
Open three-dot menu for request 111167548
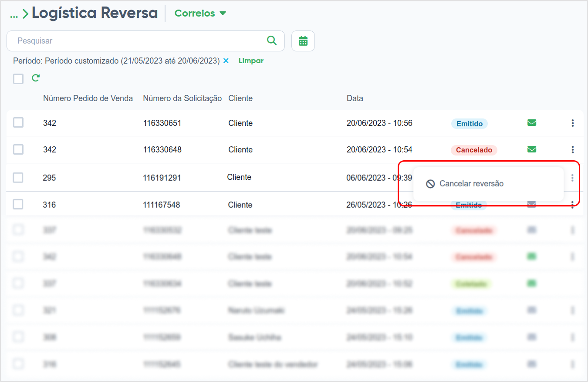point(573,205)
